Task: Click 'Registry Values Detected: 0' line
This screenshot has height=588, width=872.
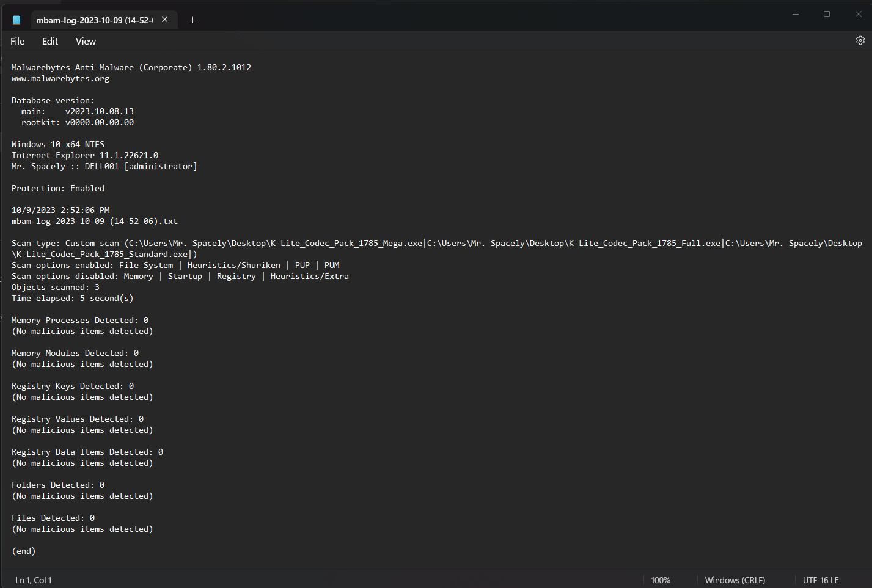Action: [78, 419]
